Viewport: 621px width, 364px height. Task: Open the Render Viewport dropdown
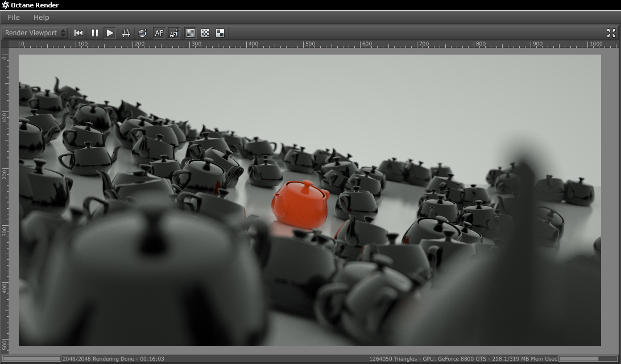[35, 33]
